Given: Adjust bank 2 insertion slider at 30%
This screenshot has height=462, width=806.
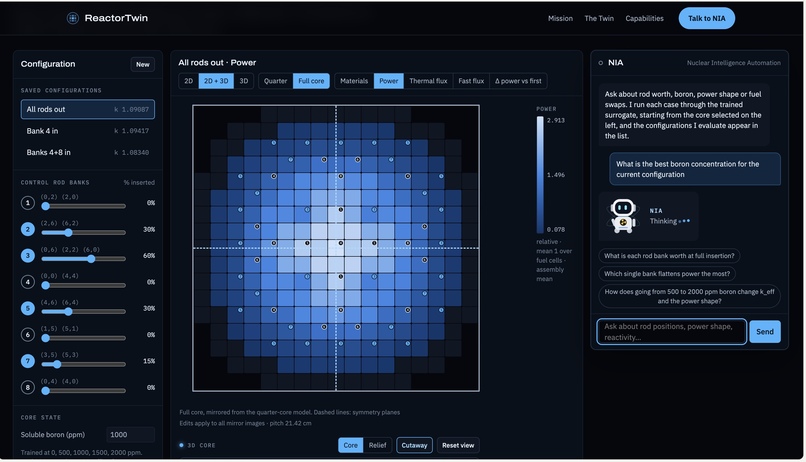Looking at the screenshot, I should point(83,232).
